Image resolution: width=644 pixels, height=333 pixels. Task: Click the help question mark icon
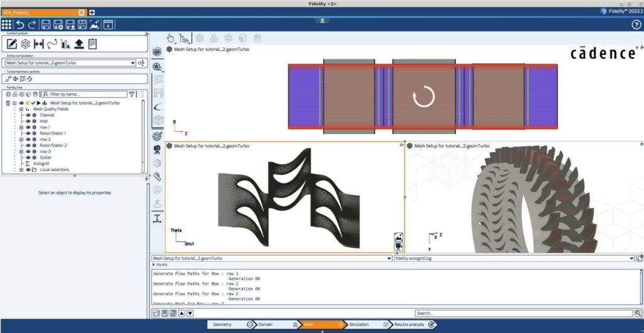(636, 25)
